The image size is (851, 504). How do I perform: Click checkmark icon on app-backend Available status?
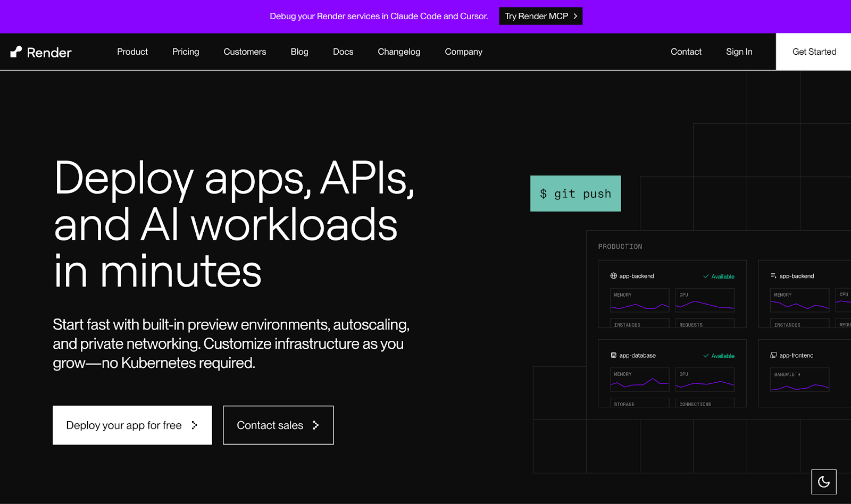click(706, 276)
